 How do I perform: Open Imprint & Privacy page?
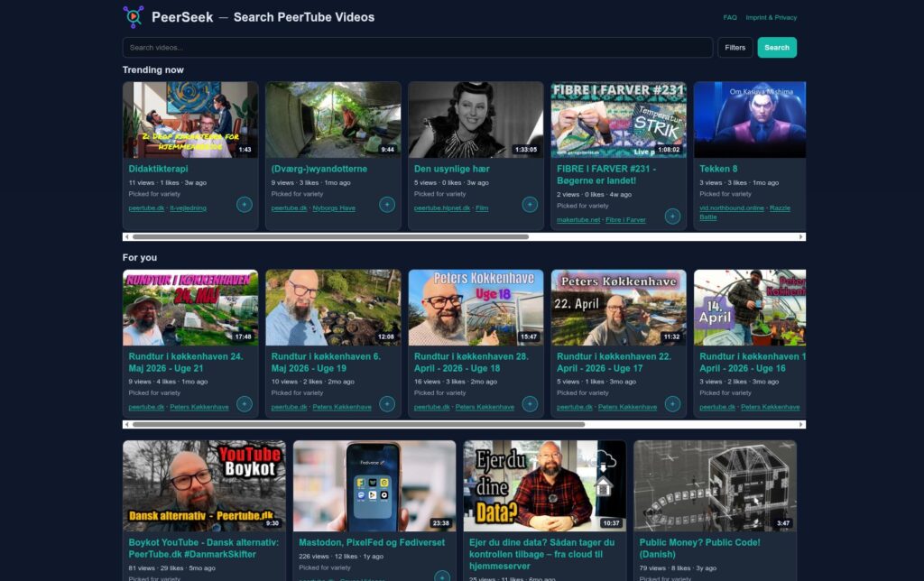pos(771,18)
